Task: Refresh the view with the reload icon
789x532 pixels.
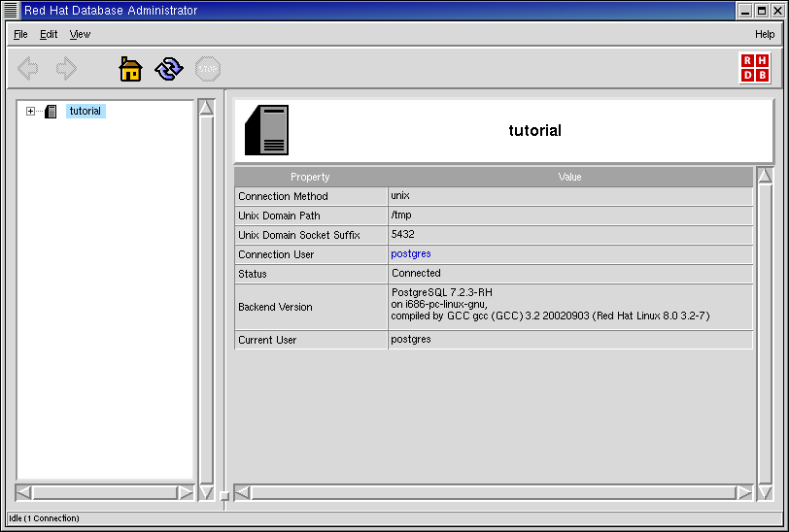Action: tap(169, 69)
